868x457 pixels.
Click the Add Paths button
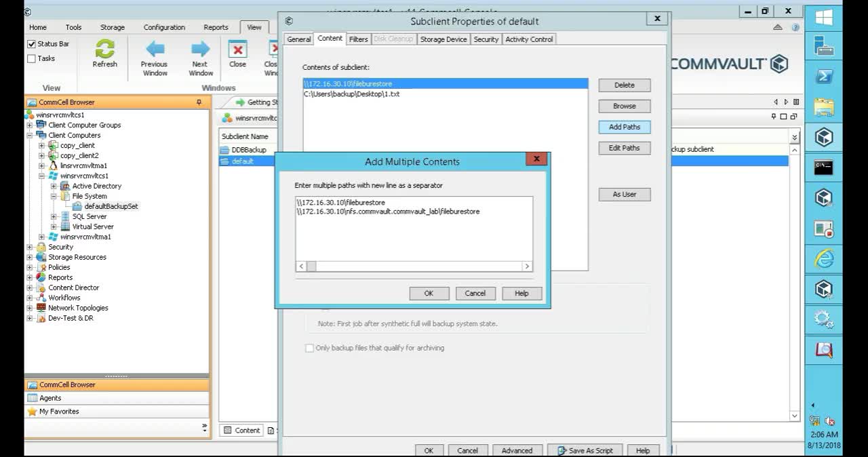[x=625, y=127]
